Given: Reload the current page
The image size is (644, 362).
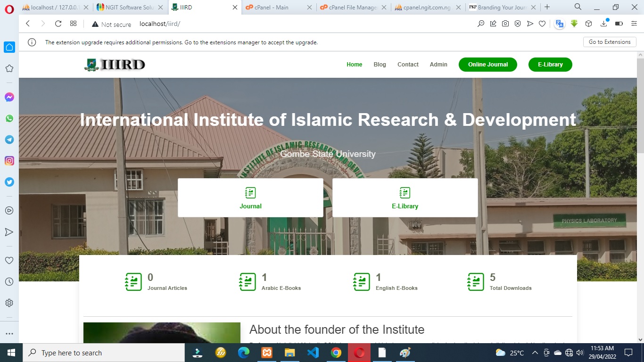Looking at the screenshot, I should [58, 24].
